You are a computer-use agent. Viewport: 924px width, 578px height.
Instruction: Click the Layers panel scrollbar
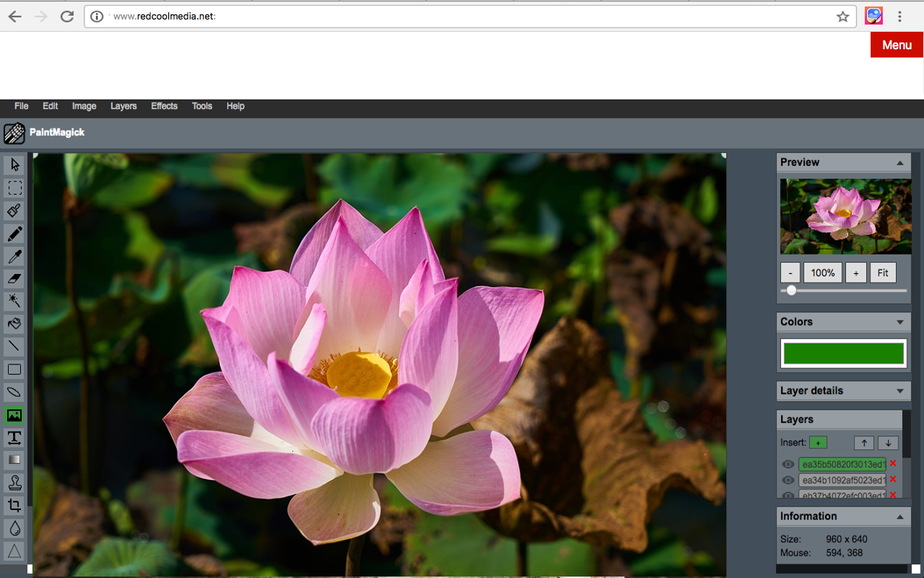pos(907,433)
